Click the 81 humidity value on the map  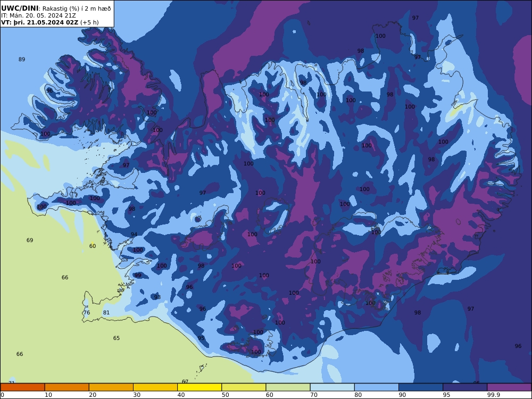tap(106, 312)
